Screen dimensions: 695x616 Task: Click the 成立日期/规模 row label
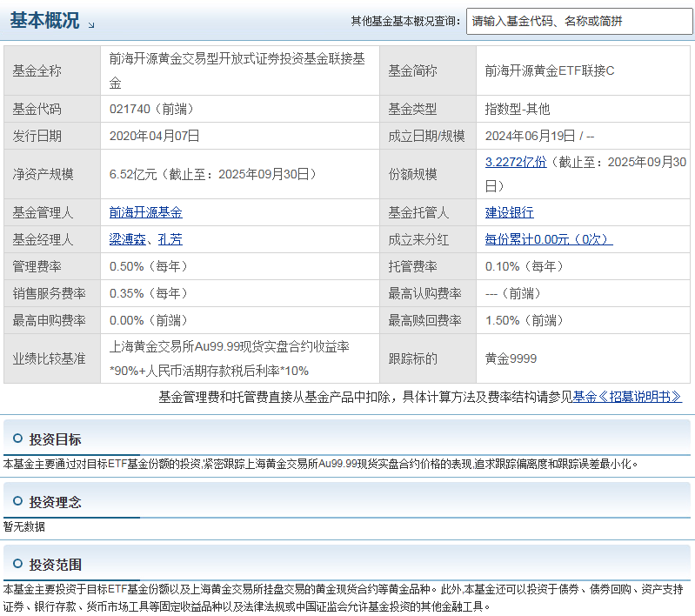[x=426, y=136]
